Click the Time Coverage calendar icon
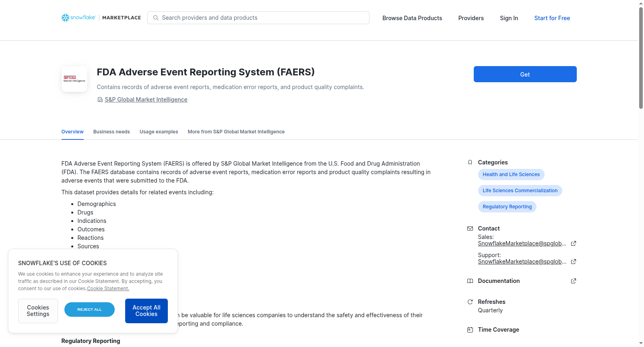This screenshot has width=644, height=347. coord(470,330)
